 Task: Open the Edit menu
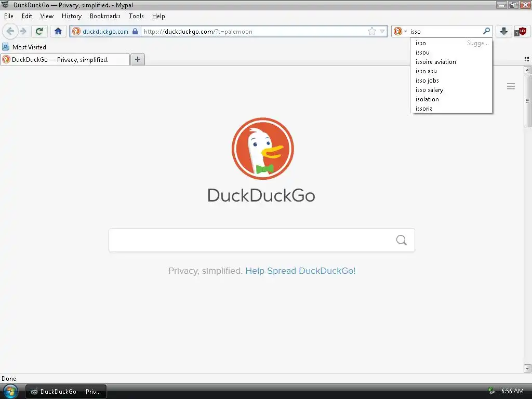(27, 16)
